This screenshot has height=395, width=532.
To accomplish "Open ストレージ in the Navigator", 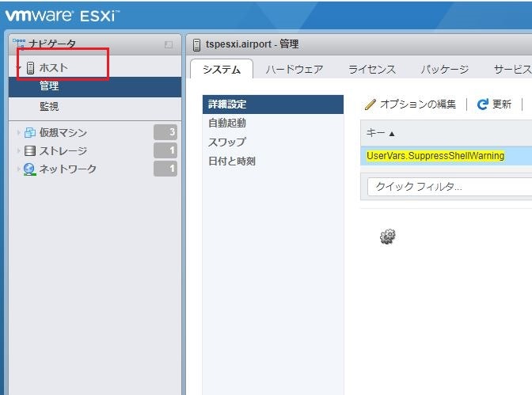I will (63, 150).
